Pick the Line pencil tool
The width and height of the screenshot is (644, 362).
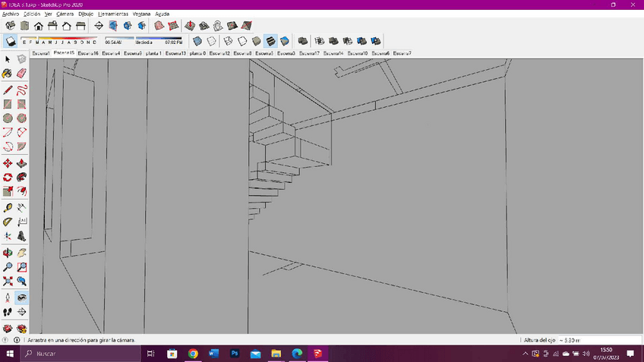pos(8,89)
